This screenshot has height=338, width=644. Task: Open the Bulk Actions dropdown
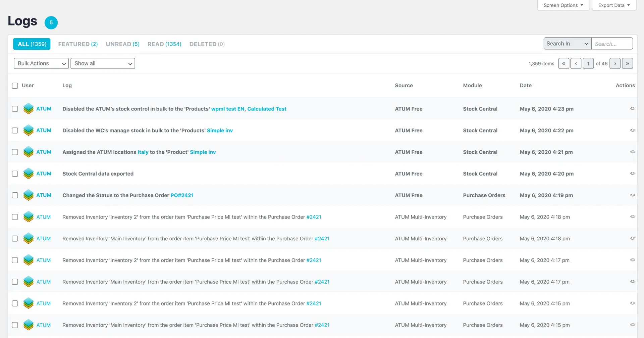click(x=41, y=63)
